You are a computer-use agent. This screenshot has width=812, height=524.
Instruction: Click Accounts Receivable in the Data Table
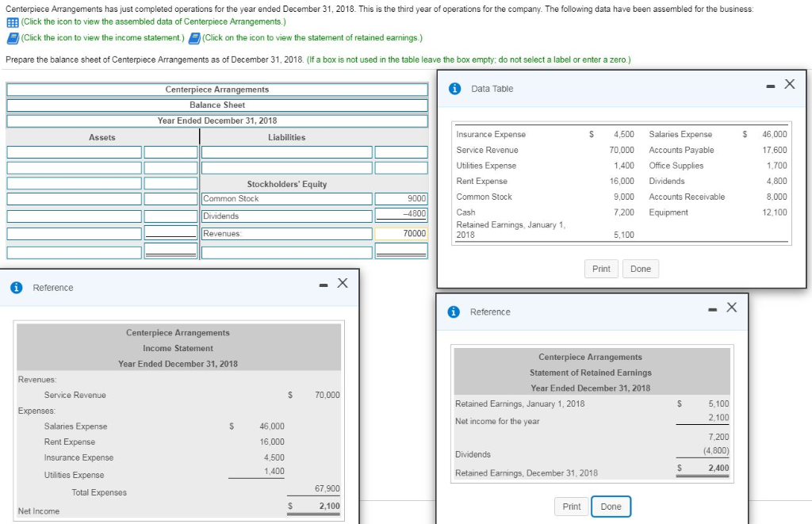687,197
